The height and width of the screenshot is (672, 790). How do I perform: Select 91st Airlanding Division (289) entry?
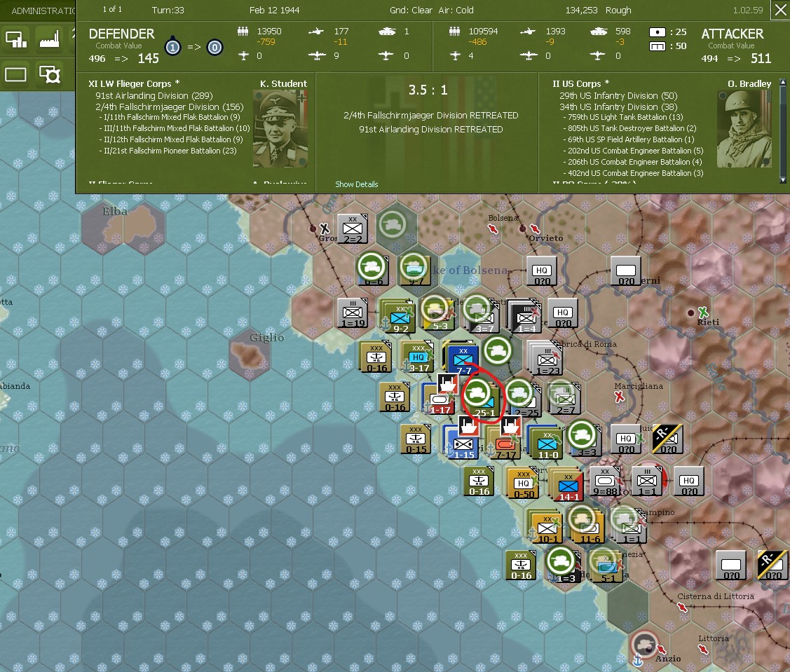154,96
